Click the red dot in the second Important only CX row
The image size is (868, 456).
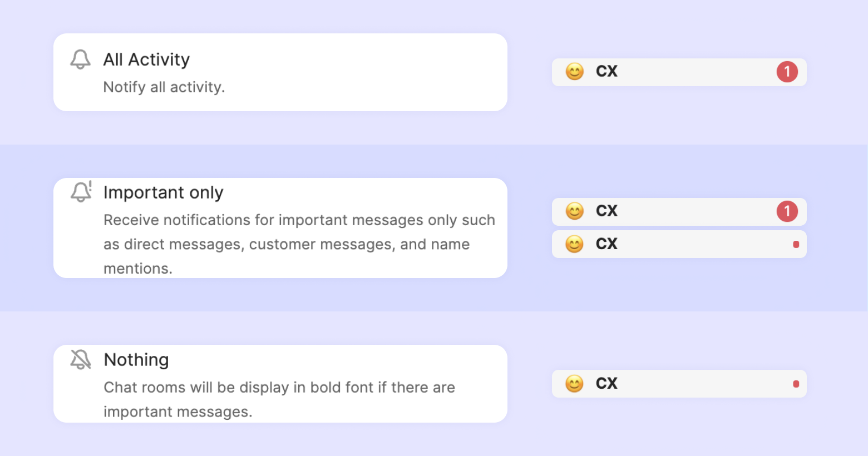[x=796, y=244]
